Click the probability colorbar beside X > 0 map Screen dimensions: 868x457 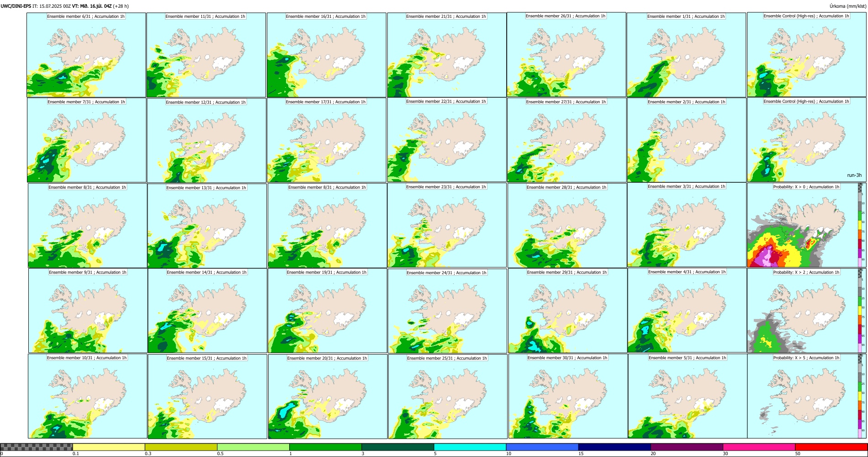click(861, 225)
